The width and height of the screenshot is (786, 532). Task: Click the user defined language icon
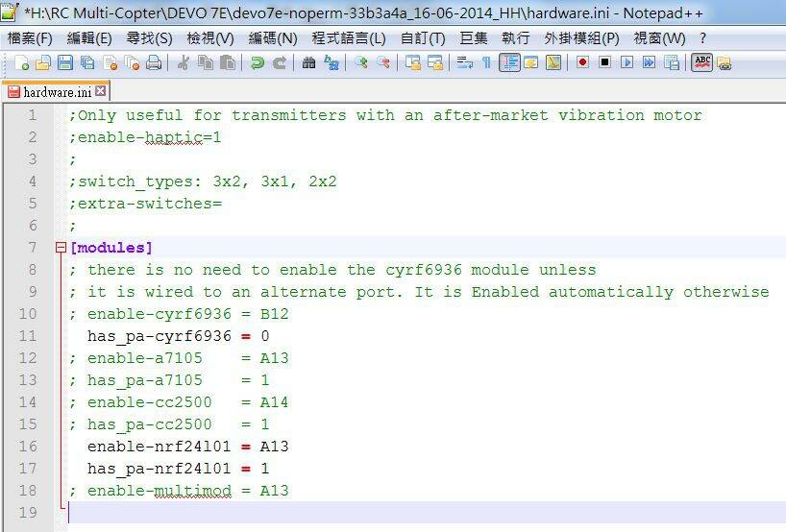(x=530, y=62)
